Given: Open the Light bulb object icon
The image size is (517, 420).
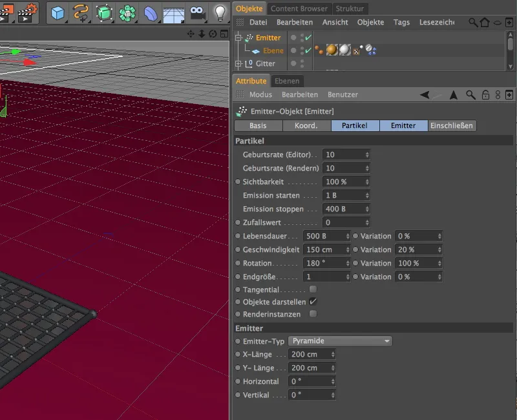Looking at the screenshot, I should coord(220,13).
